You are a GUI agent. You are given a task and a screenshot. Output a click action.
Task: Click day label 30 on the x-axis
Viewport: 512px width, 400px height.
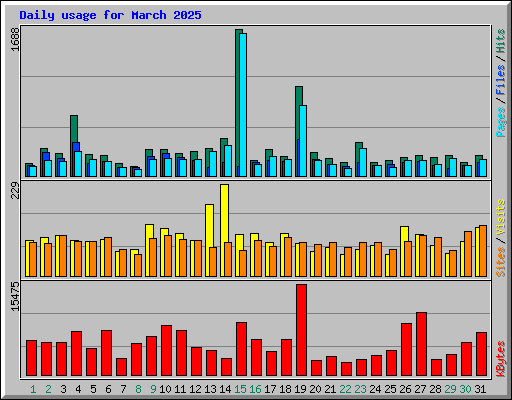click(x=465, y=389)
